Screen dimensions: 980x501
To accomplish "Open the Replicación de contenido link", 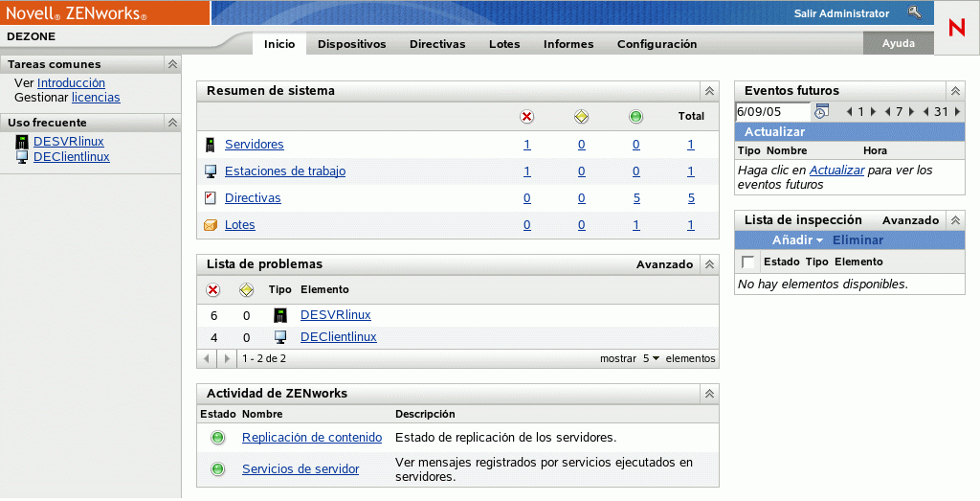I will [x=312, y=437].
